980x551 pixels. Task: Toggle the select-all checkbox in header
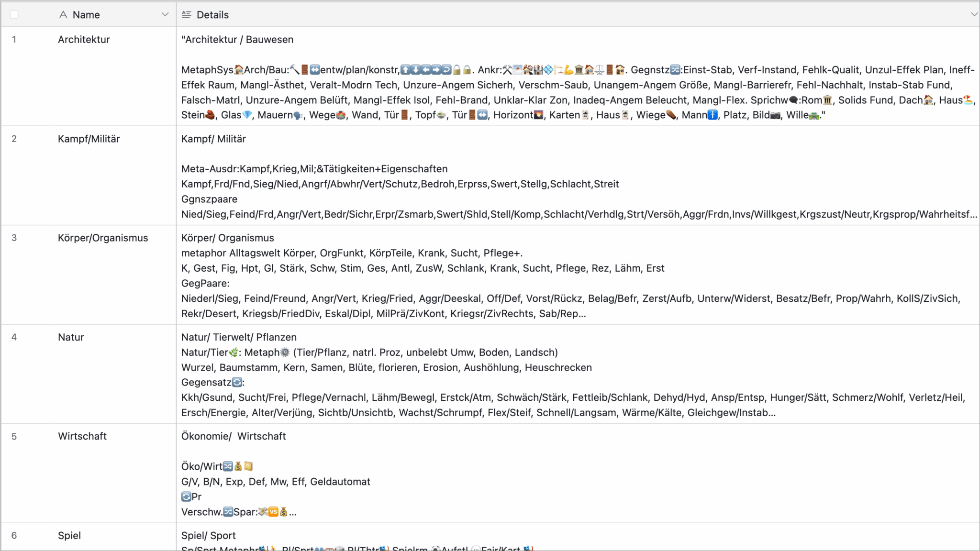click(x=14, y=14)
